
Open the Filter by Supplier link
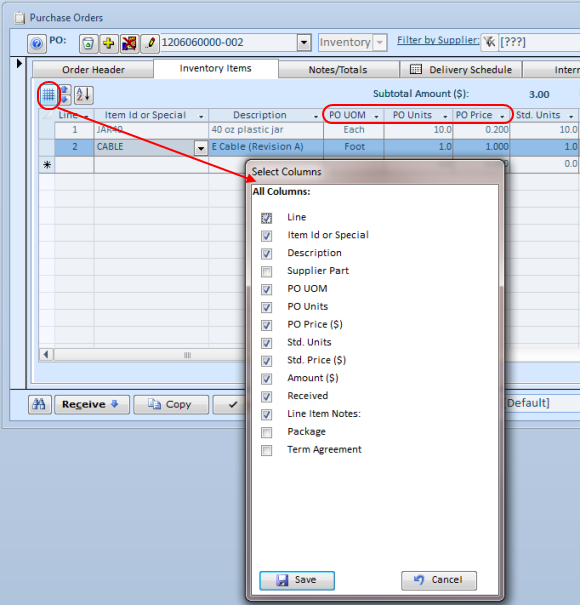(x=438, y=40)
